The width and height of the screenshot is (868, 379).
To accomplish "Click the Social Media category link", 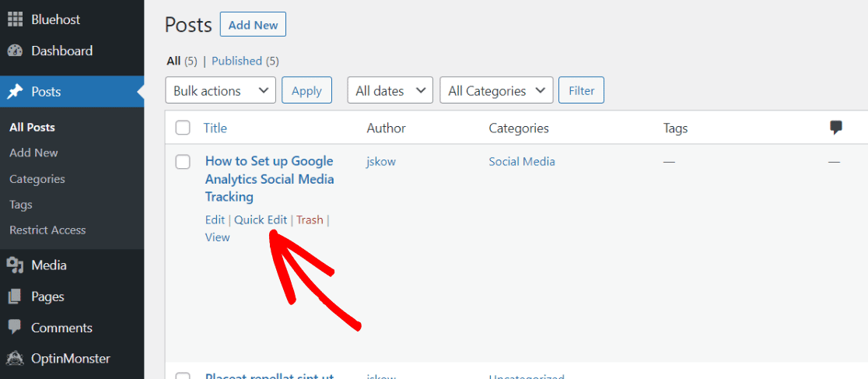I will (522, 161).
